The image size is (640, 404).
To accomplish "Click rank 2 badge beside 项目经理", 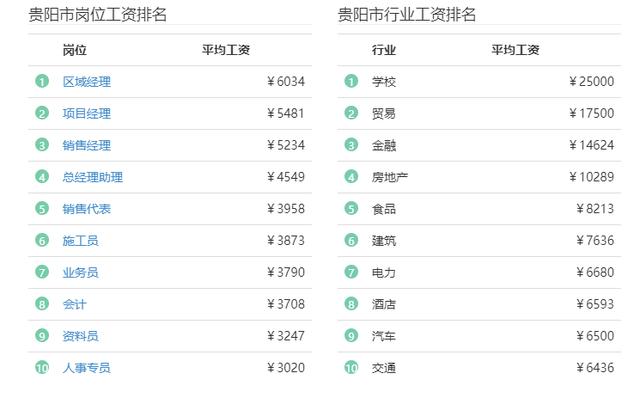I will click(42, 114).
